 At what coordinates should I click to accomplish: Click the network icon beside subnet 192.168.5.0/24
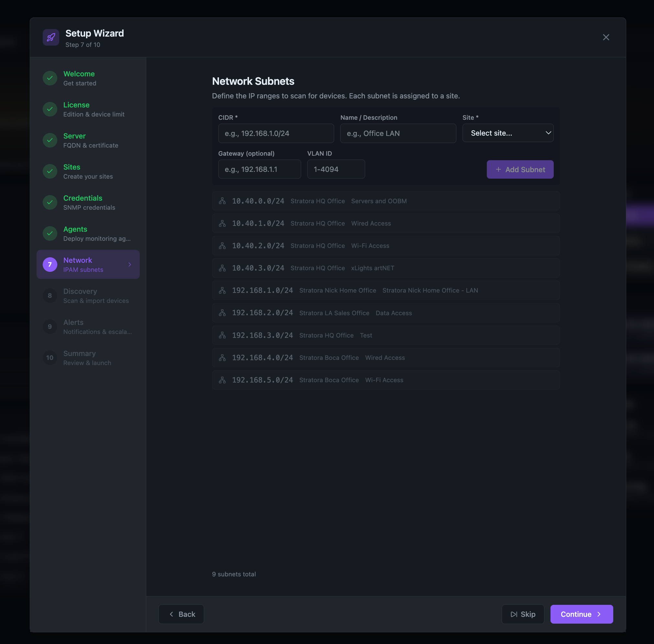[x=222, y=380]
